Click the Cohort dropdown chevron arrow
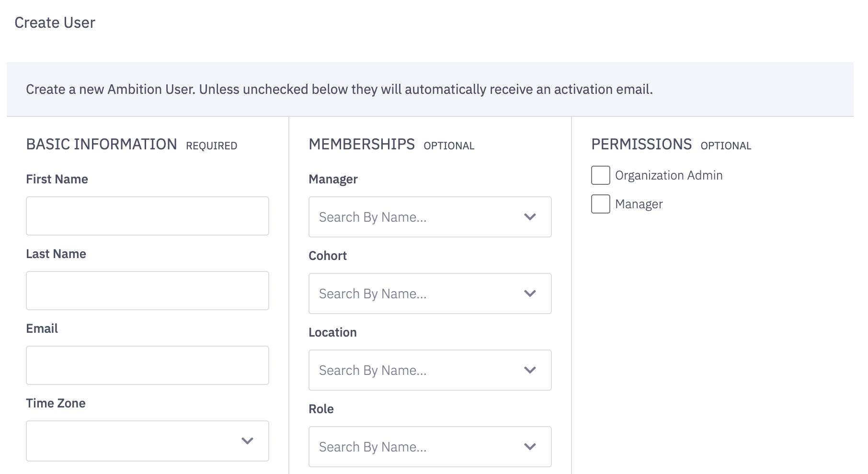Screen dimensions: 868x474 [x=530, y=293]
